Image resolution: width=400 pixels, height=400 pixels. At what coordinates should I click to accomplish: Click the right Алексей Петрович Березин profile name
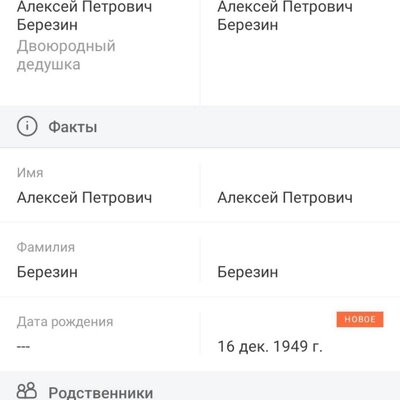pos(285,16)
